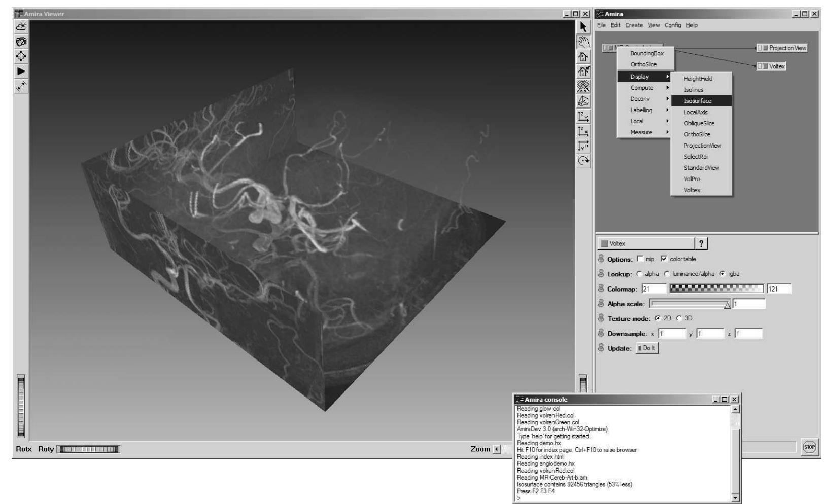Click the Colormap gradient bar
Viewport: 829px width, 504px height.
[x=716, y=289]
